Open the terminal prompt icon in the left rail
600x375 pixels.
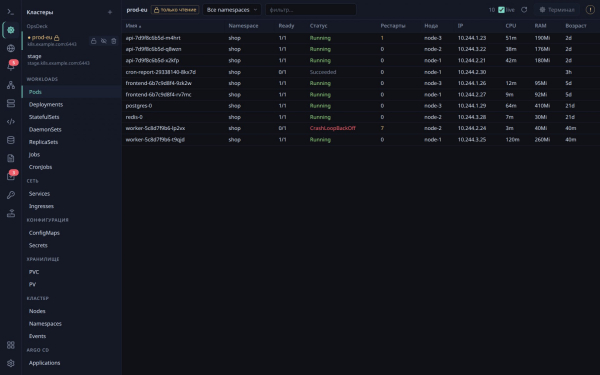[x=11, y=12]
